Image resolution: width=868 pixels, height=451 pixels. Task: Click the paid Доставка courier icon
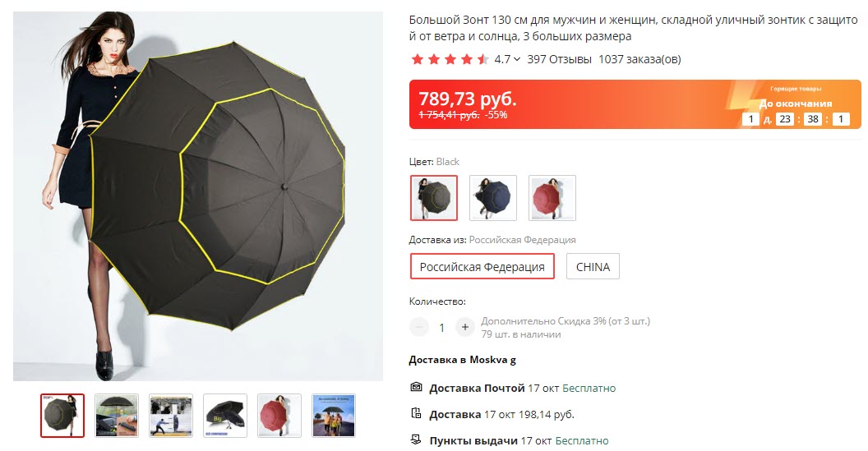416,413
